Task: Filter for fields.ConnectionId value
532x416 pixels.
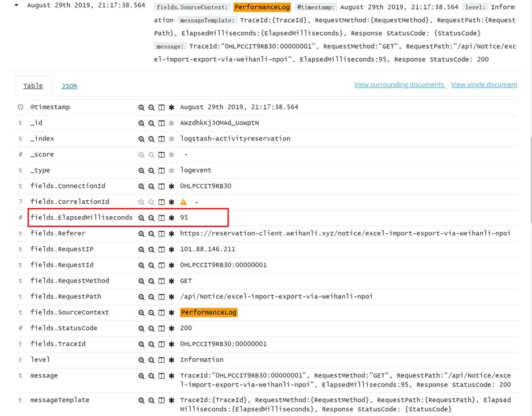Action: (141, 186)
